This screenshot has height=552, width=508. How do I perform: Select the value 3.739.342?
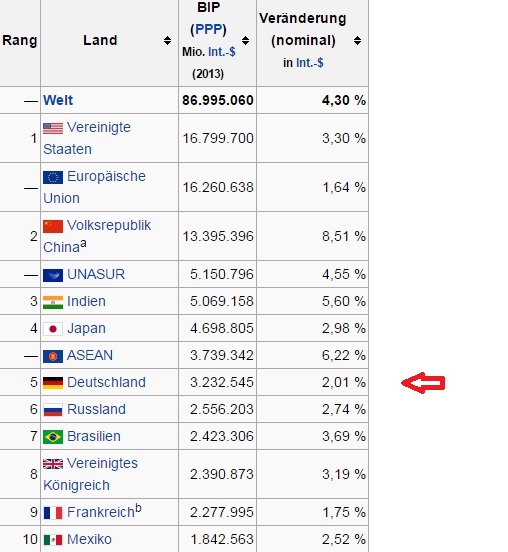coord(222,356)
